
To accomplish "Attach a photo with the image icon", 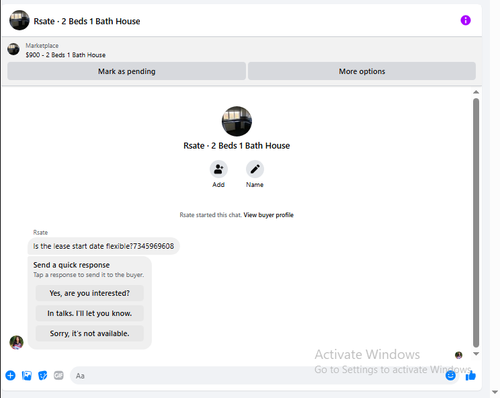I will tap(27, 376).
